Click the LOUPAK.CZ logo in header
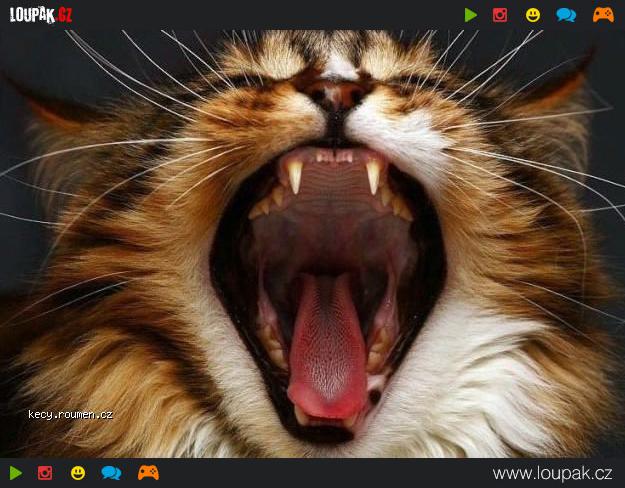This screenshot has width=625, height=488. coord(41,15)
